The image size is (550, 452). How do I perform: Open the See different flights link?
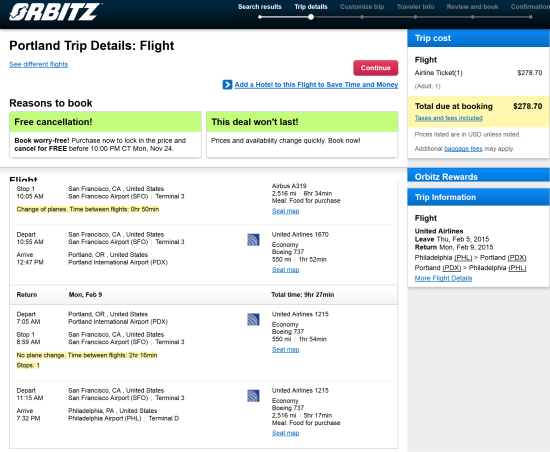39,64
